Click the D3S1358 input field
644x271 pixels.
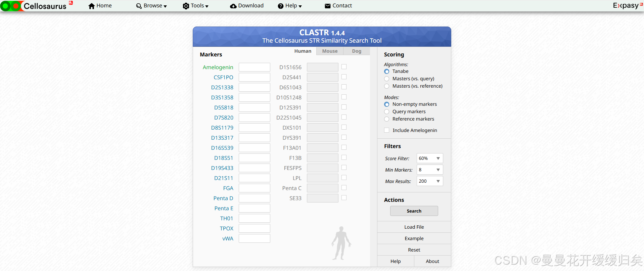point(255,97)
